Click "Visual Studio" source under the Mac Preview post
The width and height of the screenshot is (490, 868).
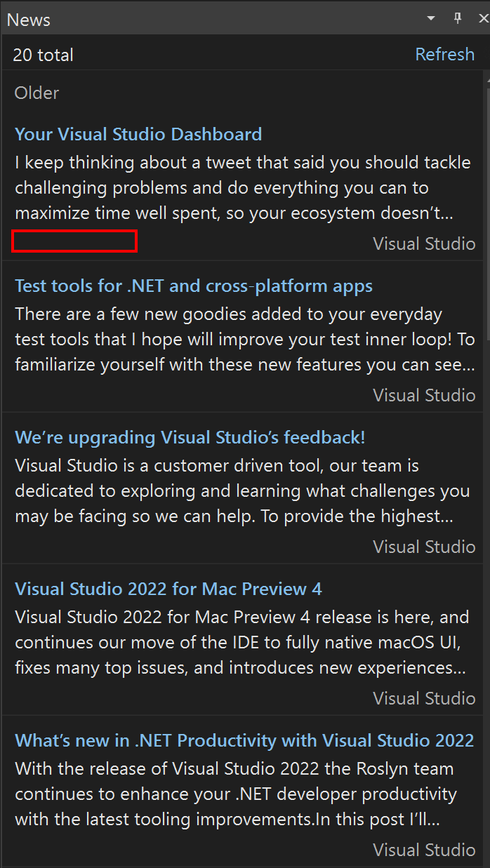(x=424, y=698)
